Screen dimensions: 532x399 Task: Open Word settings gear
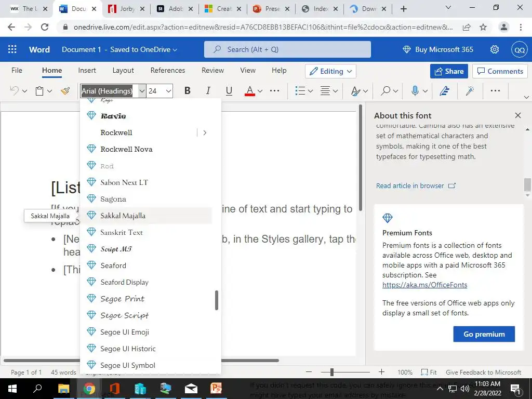495,49
